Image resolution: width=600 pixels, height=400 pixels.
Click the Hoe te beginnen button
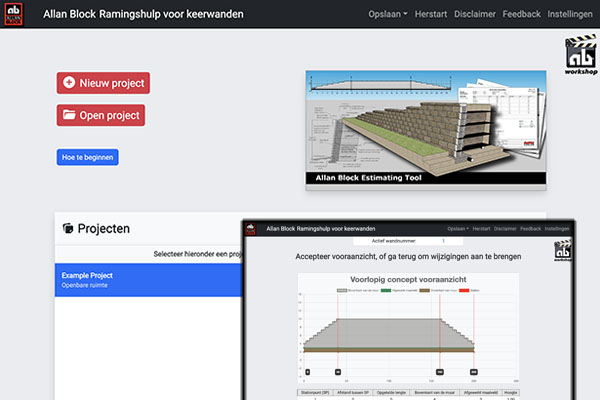click(88, 157)
